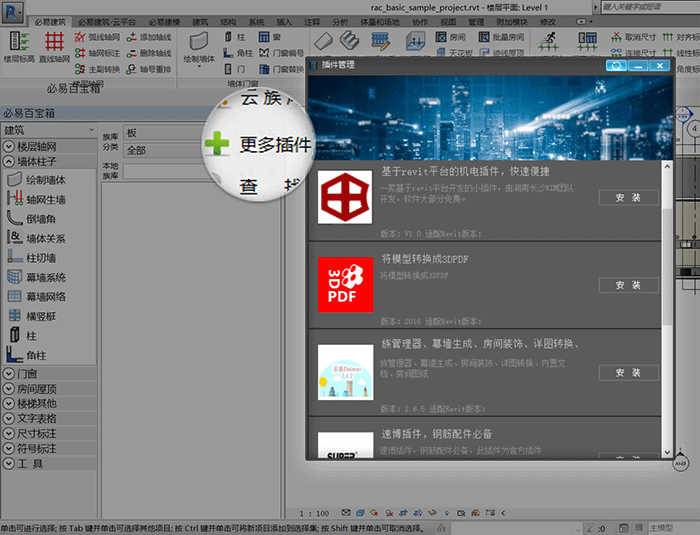The height and width of the screenshot is (535, 700).
Task: Click the 楼层标高 ribbon icon
Action: [19, 48]
